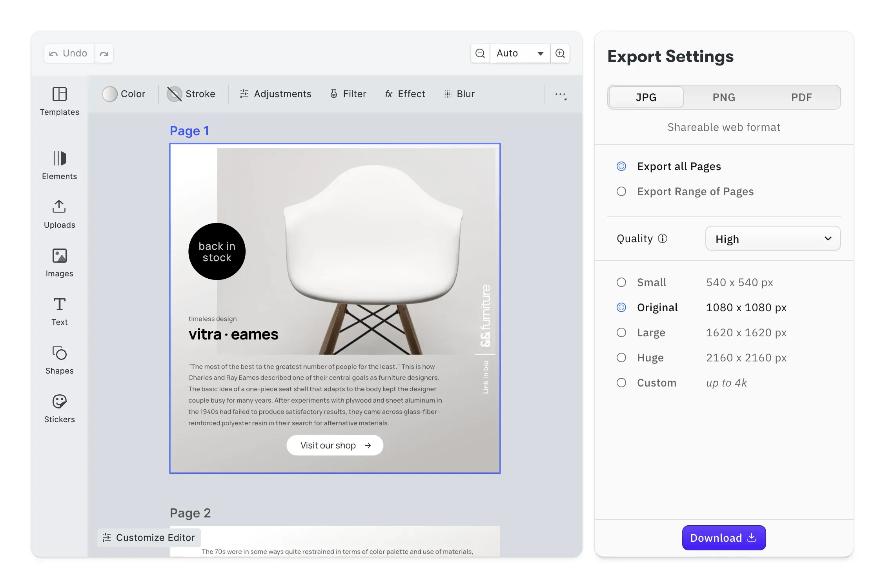Screen dimensions: 885x588
Task: Click the Undo button
Action: [x=69, y=53]
